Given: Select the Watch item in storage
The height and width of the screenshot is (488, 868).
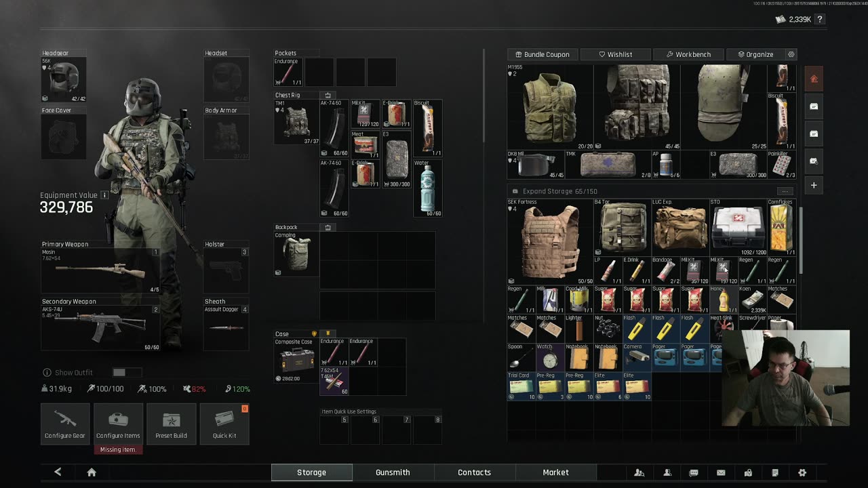Looking at the screenshot, I should 550,357.
